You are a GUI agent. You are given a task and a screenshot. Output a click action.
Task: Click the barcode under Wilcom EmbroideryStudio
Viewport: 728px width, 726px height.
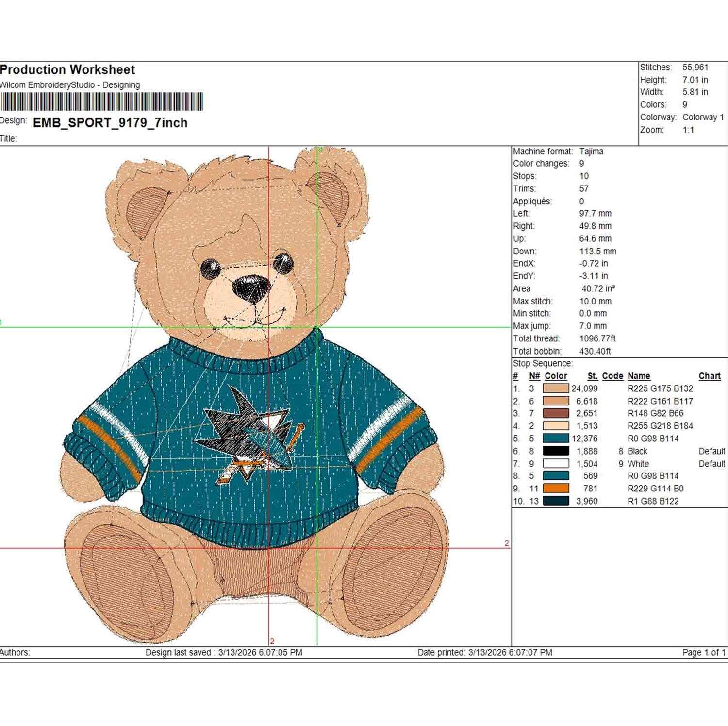pos(101,102)
